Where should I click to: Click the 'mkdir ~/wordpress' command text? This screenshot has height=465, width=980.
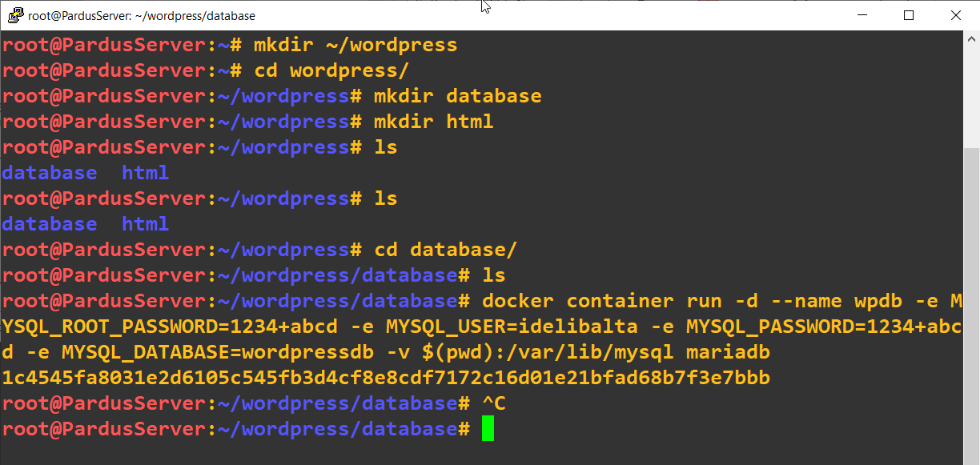[x=355, y=45]
